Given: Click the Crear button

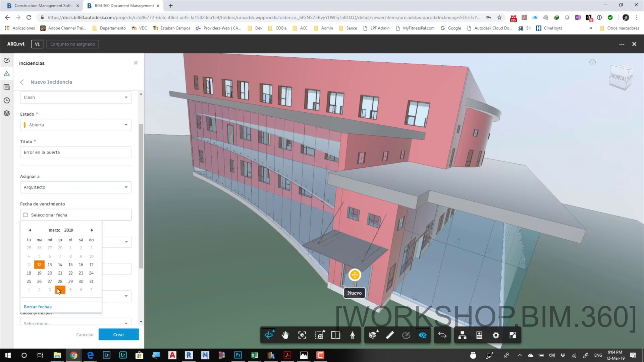Looking at the screenshot, I should point(118,335).
